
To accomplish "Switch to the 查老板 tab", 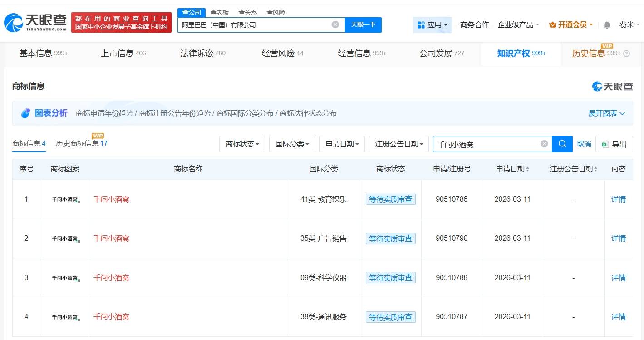I will pyautogui.click(x=219, y=12).
